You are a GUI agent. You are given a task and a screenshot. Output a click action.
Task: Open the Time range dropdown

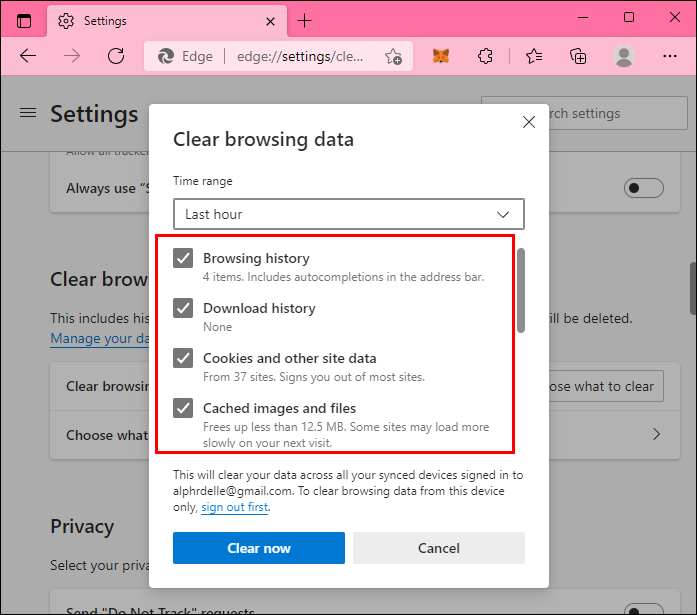coord(348,214)
